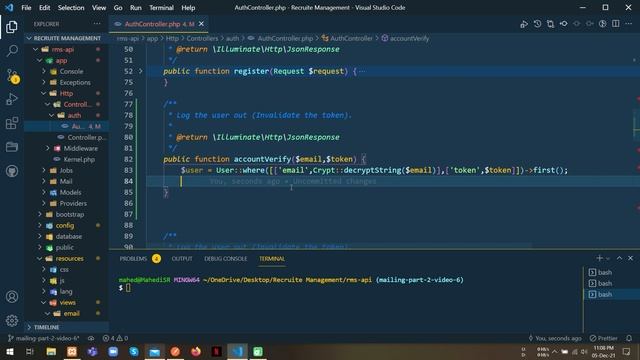Select the first bash terminal in list
This screenshot has height=360, width=640.
tap(605, 272)
